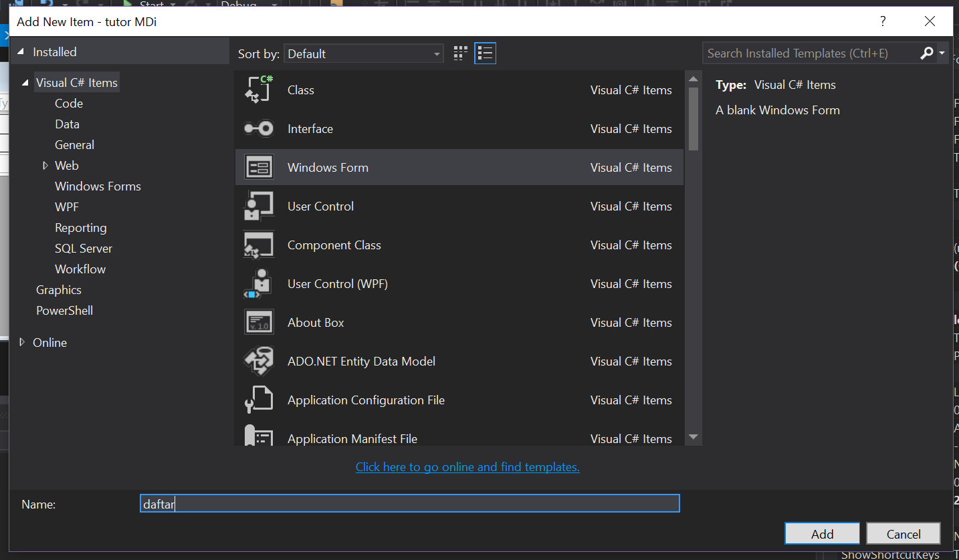Select the Windows Forms category
This screenshot has width=959, height=560.
tap(98, 186)
